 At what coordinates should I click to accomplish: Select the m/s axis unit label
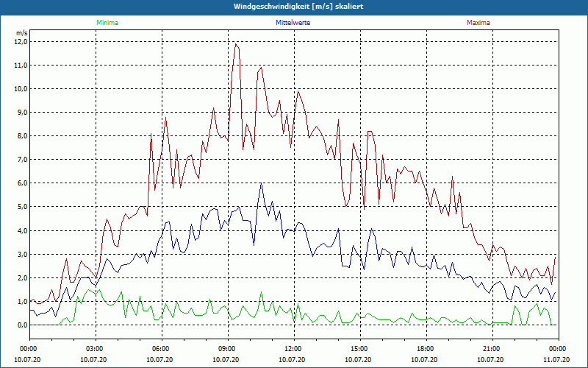pyautogui.click(x=22, y=33)
